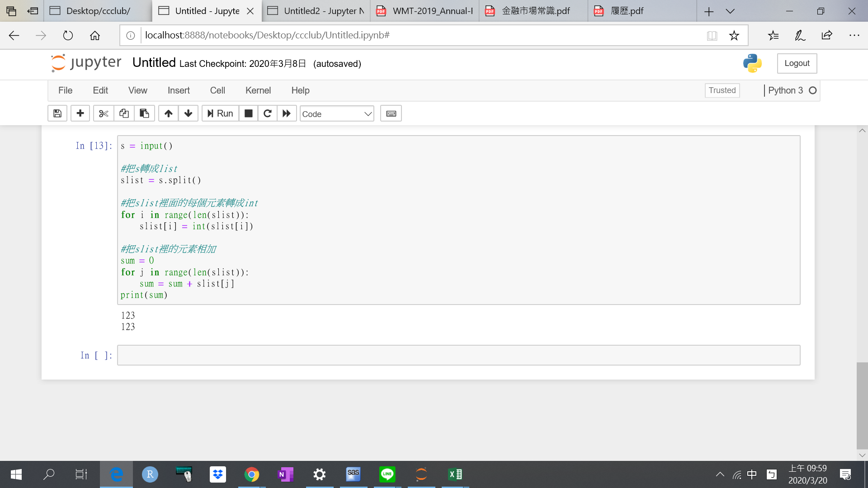
Task: Copy the selected cell using copy icon
Action: pyautogui.click(x=124, y=113)
